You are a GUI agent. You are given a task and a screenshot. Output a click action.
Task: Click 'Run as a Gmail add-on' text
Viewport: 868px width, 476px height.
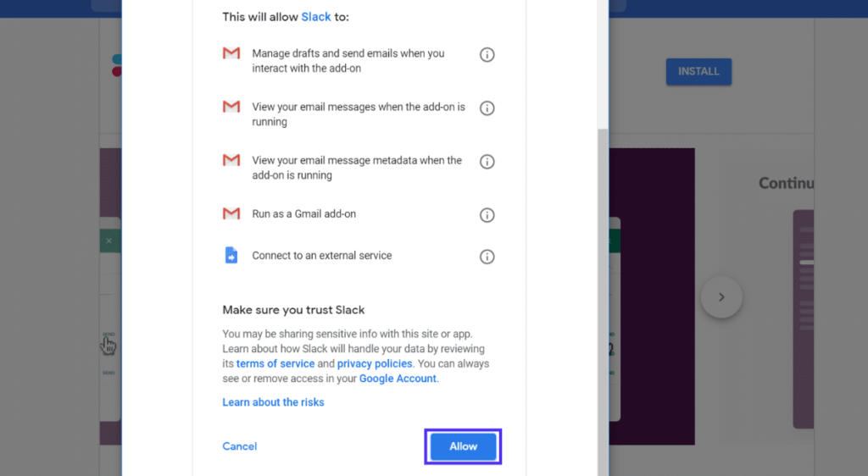click(x=304, y=214)
